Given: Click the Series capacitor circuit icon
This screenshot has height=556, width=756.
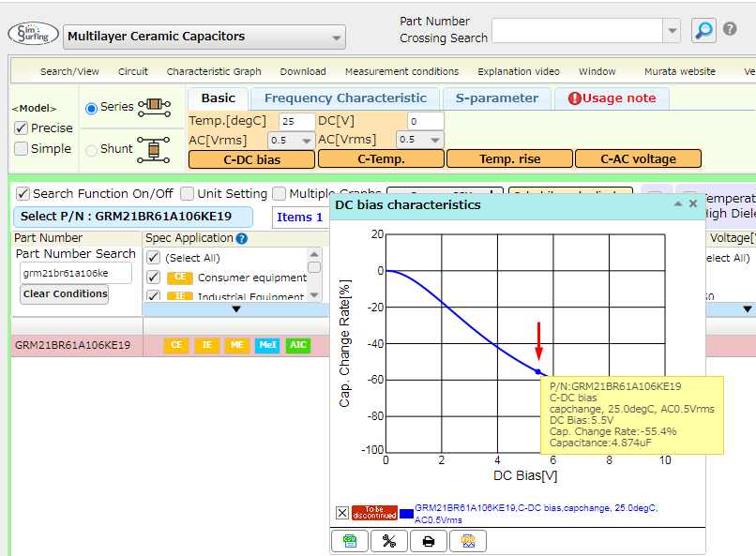Looking at the screenshot, I should (154, 107).
